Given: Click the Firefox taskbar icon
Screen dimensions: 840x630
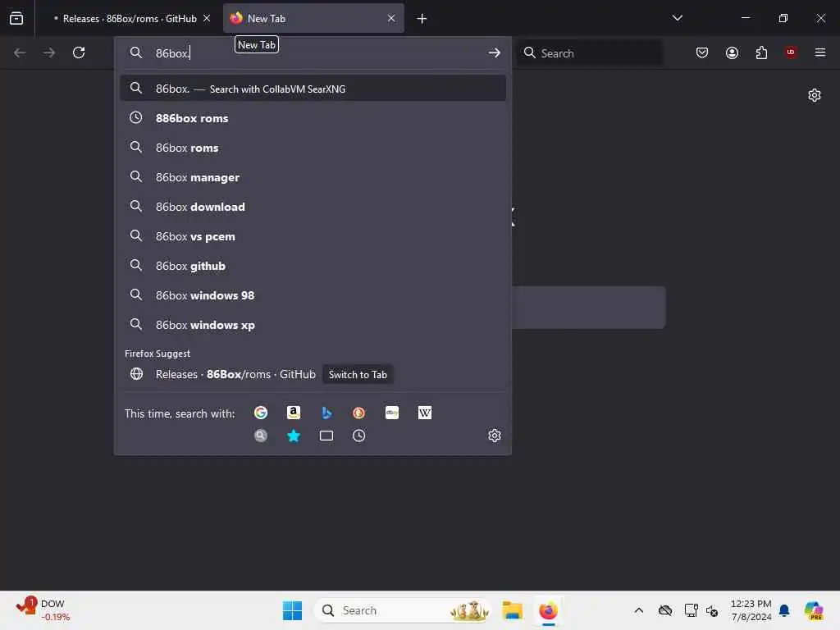Looking at the screenshot, I should click(549, 610).
